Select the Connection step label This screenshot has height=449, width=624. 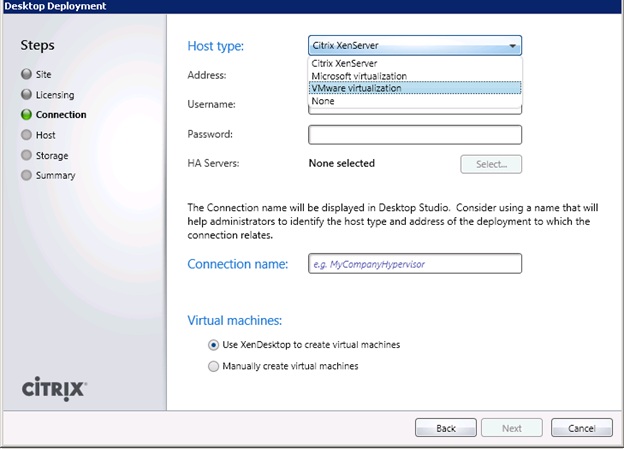coord(61,115)
